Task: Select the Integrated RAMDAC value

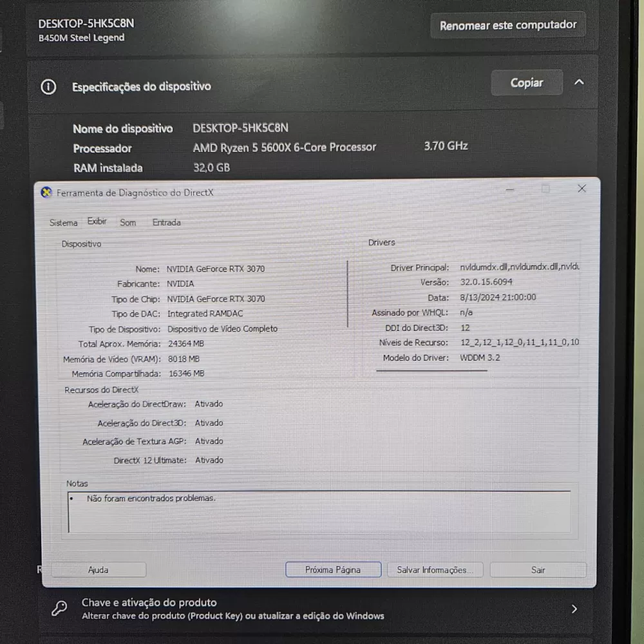Action: tap(205, 314)
